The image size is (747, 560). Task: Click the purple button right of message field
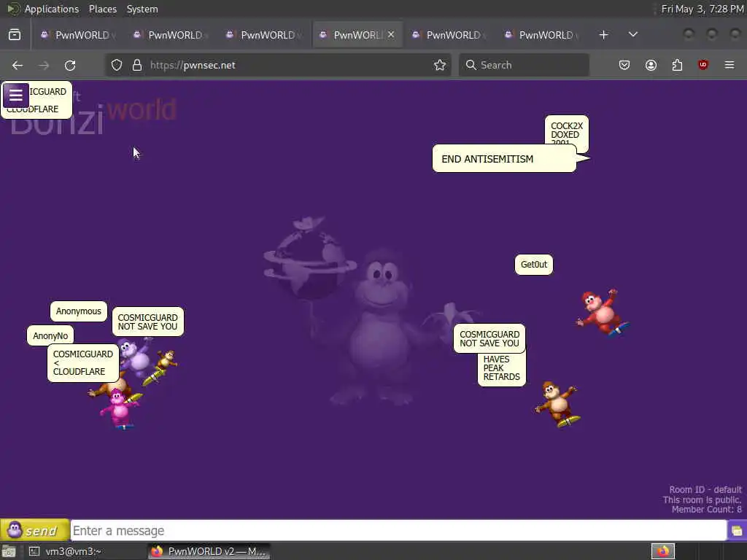[x=737, y=531]
